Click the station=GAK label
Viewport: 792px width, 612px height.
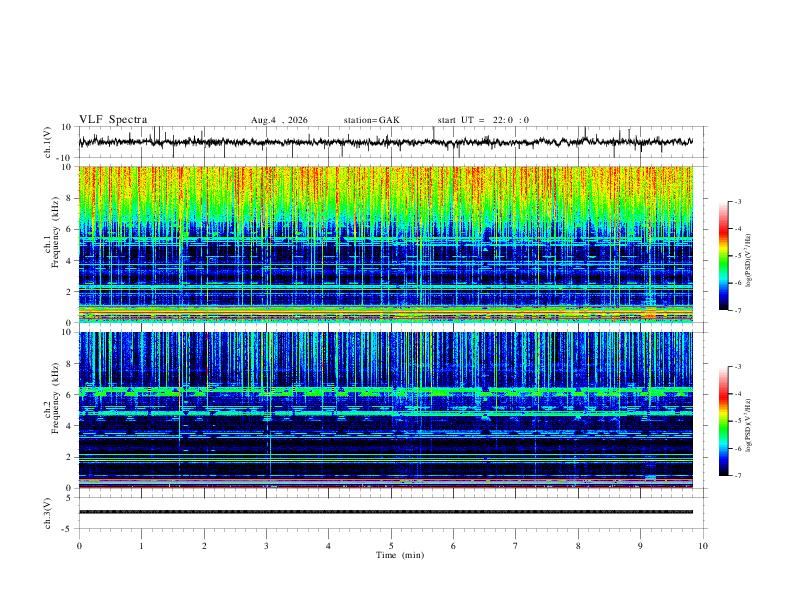pyautogui.click(x=371, y=120)
